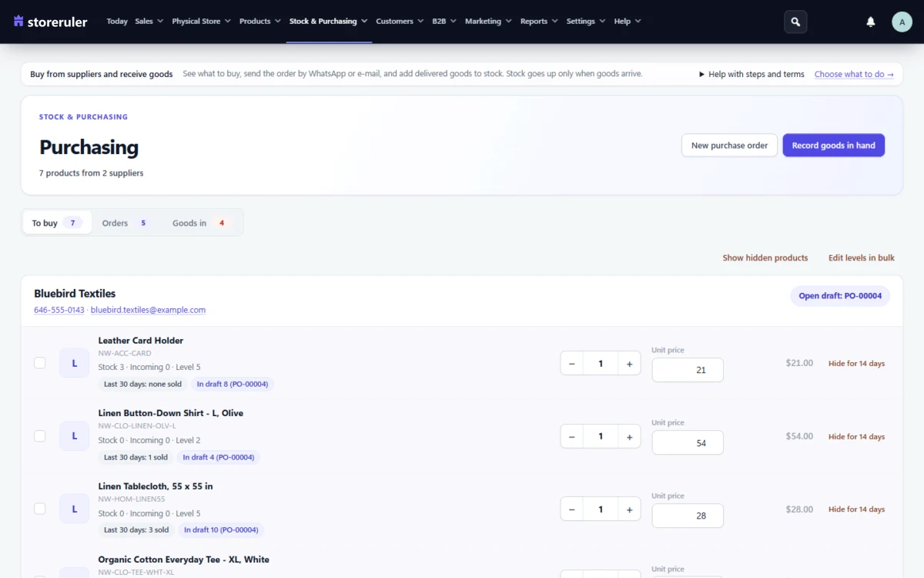Open the notifications bell
The image size is (924, 578).
[871, 22]
